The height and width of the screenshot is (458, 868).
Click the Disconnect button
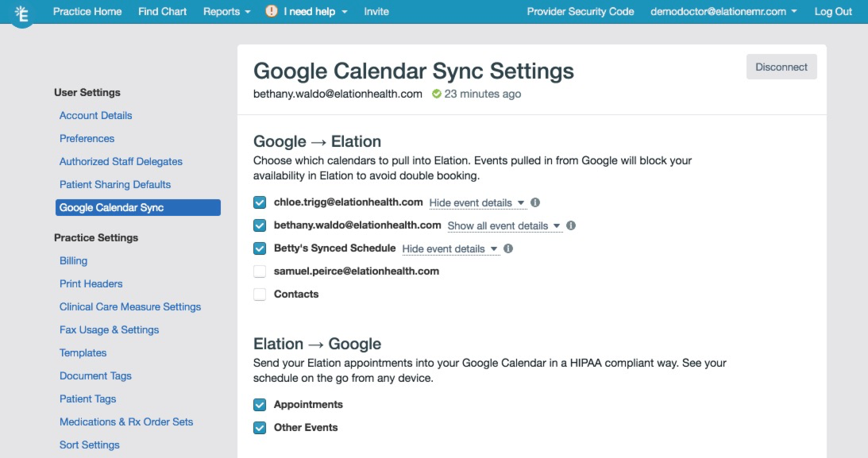pyautogui.click(x=781, y=67)
